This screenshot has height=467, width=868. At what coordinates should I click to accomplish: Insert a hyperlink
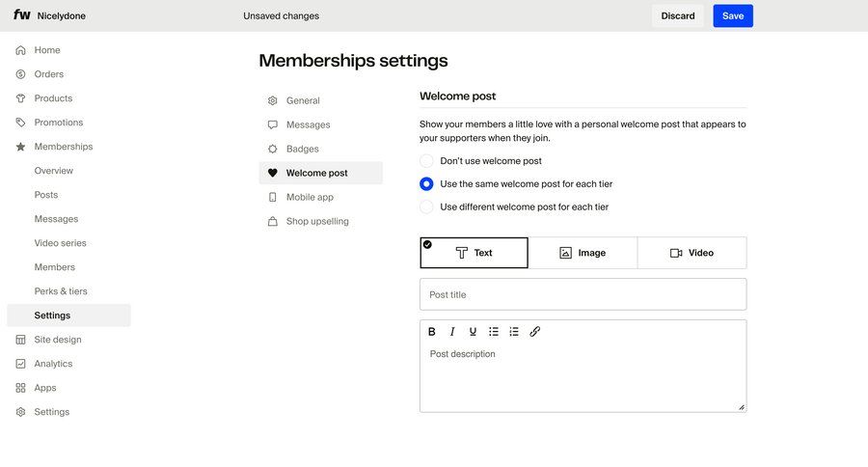coord(534,331)
